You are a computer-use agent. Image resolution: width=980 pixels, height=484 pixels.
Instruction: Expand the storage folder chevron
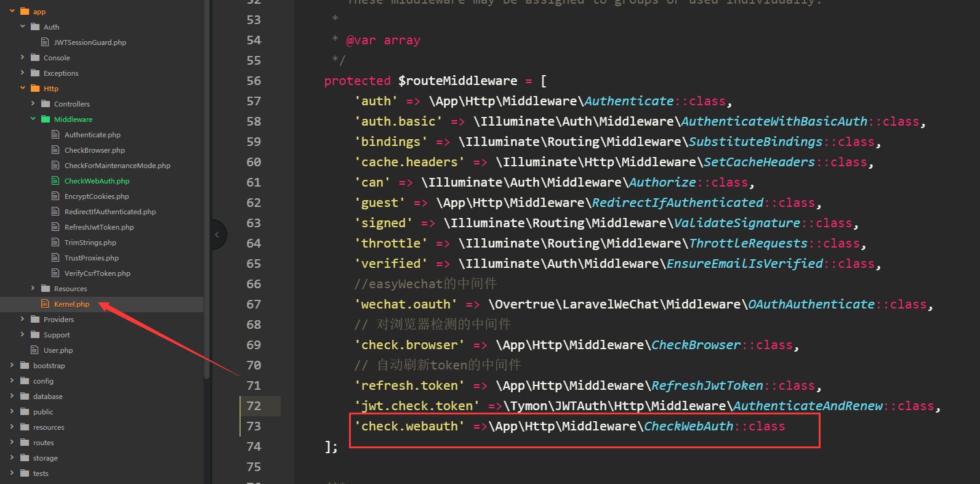(x=12, y=458)
